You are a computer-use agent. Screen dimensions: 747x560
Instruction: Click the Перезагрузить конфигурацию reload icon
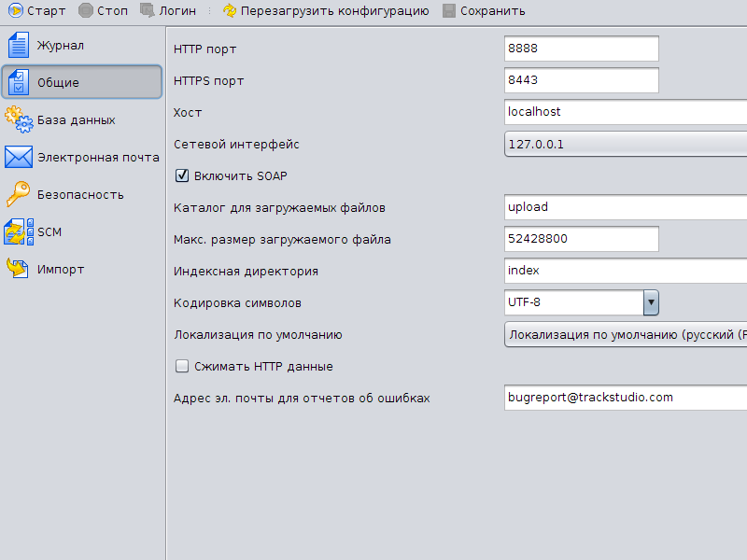(229, 11)
